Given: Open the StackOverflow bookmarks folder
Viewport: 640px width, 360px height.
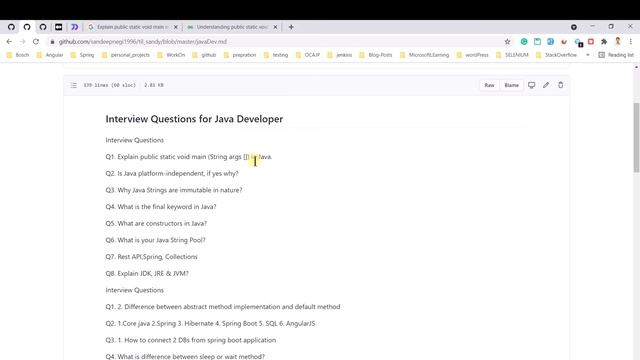Looking at the screenshot, I should point(556,55).
